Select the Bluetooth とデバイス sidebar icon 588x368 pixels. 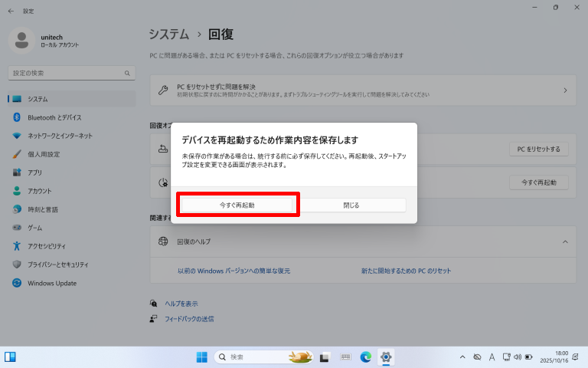[17, 117]
